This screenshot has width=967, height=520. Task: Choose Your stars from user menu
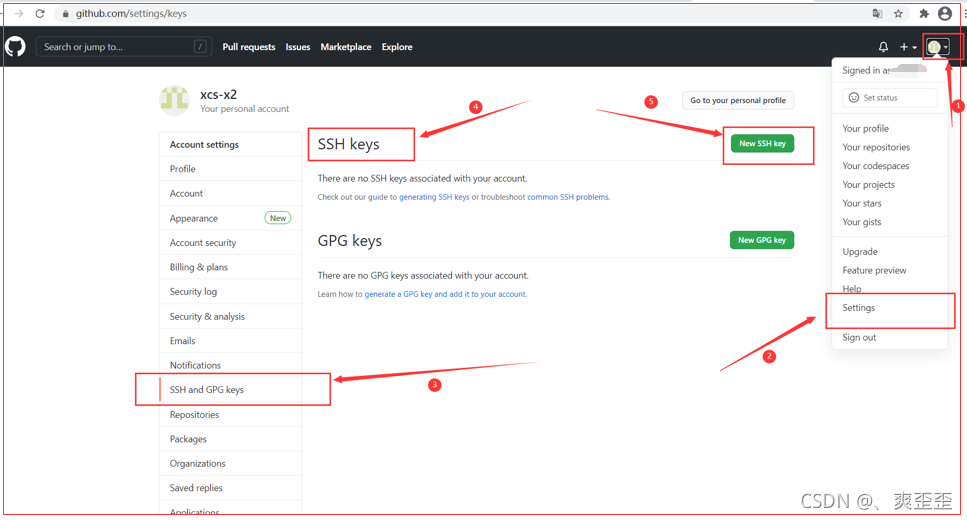click(x=889, y=203)
